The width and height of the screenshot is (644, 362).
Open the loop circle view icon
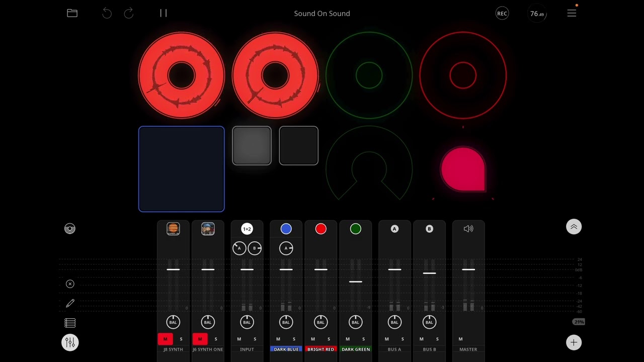[70, 229]
